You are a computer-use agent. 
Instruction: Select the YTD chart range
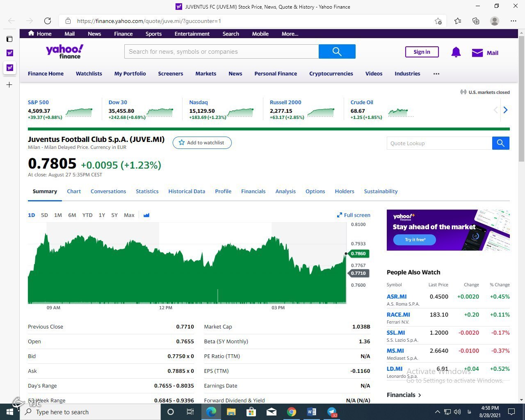[87, 215]
